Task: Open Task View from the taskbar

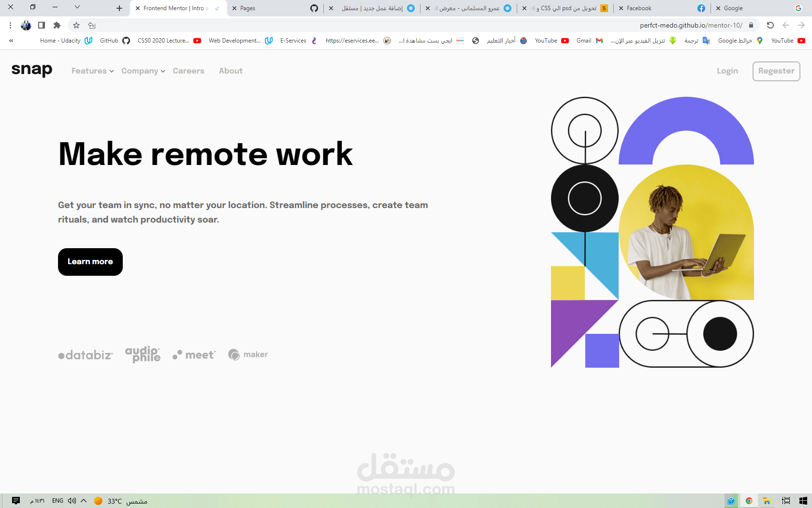Action: pos(785,500)
